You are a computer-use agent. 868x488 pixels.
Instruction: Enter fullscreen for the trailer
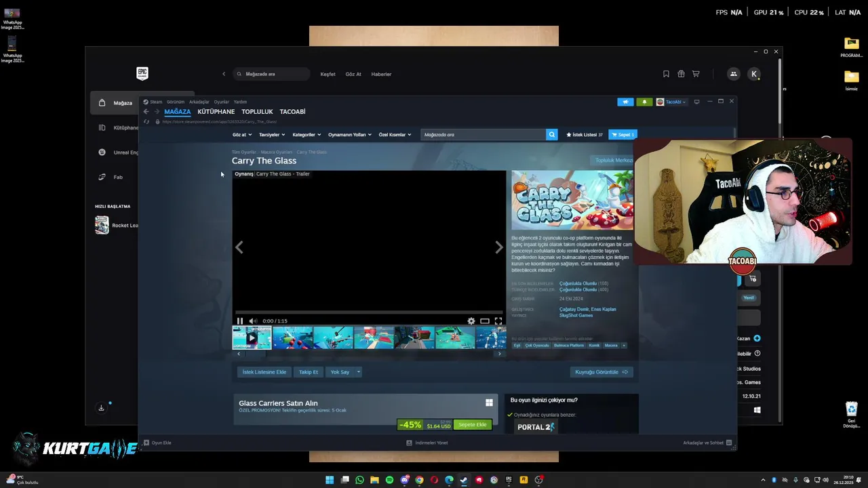(x=498, y=321)
